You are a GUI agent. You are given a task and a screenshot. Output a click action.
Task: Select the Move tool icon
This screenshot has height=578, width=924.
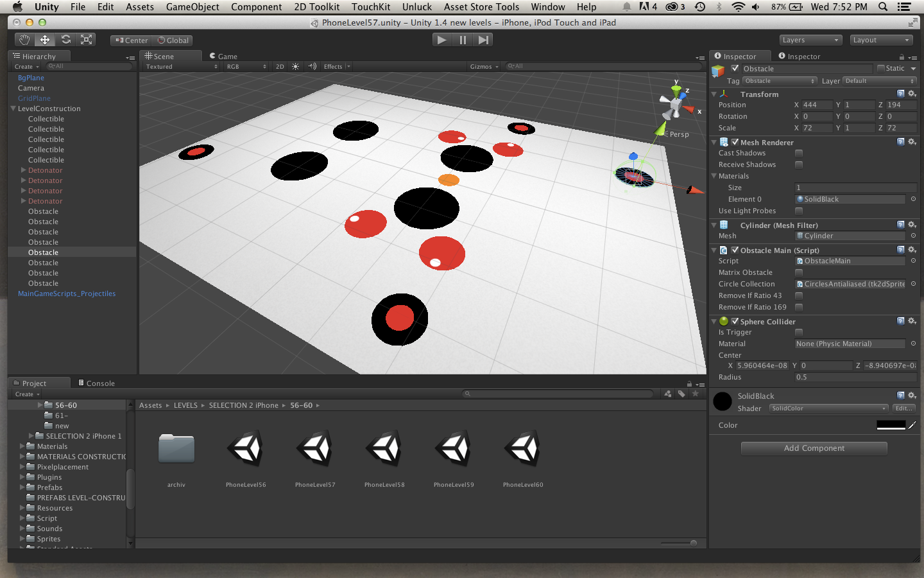[45, 40]
